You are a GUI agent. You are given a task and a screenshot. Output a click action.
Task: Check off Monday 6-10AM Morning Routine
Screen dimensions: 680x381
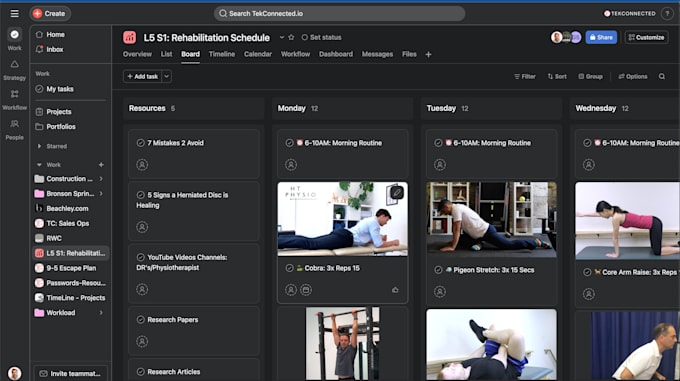[289, 143]
